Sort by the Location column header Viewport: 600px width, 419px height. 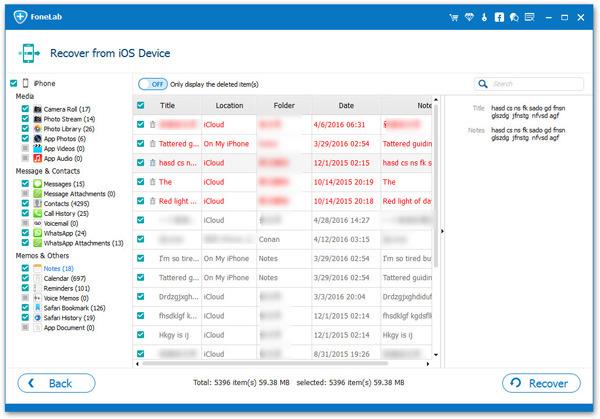[229, 105]
